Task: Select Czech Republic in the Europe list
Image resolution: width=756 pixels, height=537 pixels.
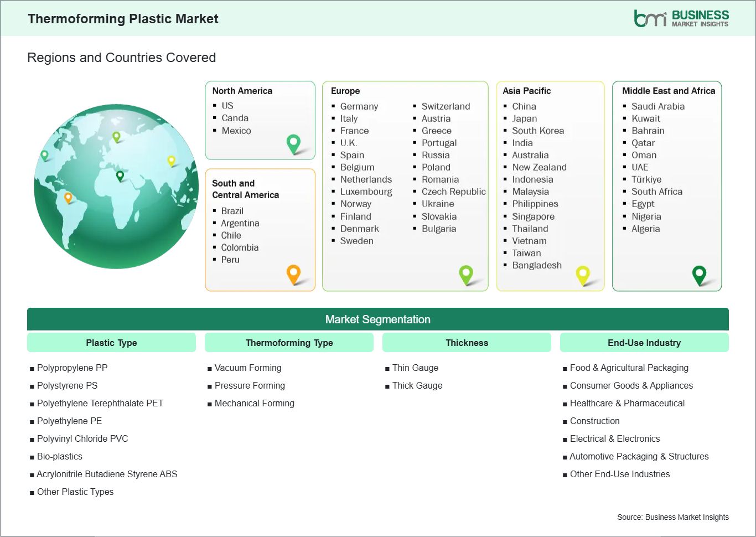Action: coord(453,192)
